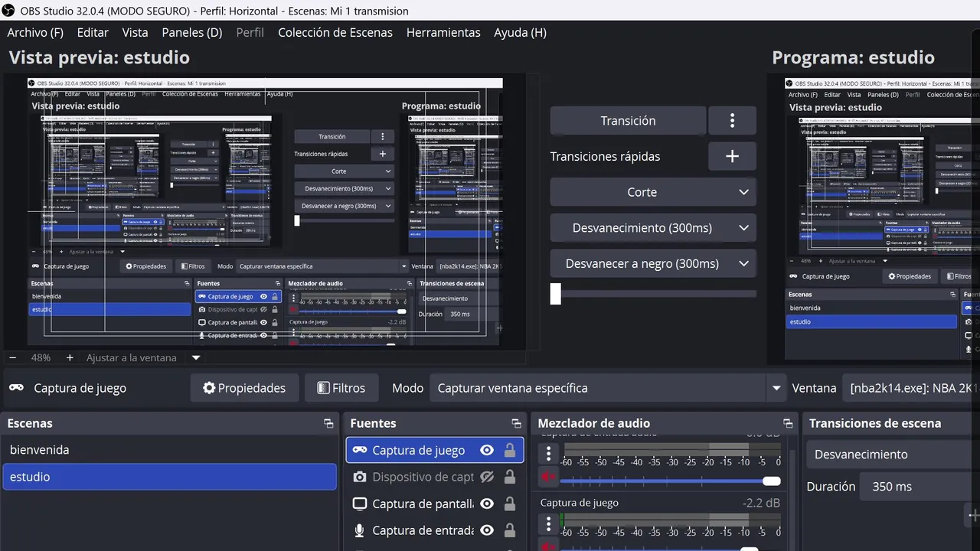Image resolution: width=980 pixels, height=551 pixels.
Task: Click the gear icon on the Propiedades button
Action: point(209,388)
